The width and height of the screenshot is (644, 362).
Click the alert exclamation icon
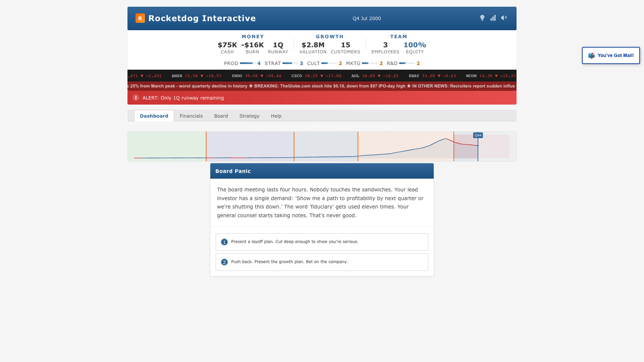(x=136, y=98)
